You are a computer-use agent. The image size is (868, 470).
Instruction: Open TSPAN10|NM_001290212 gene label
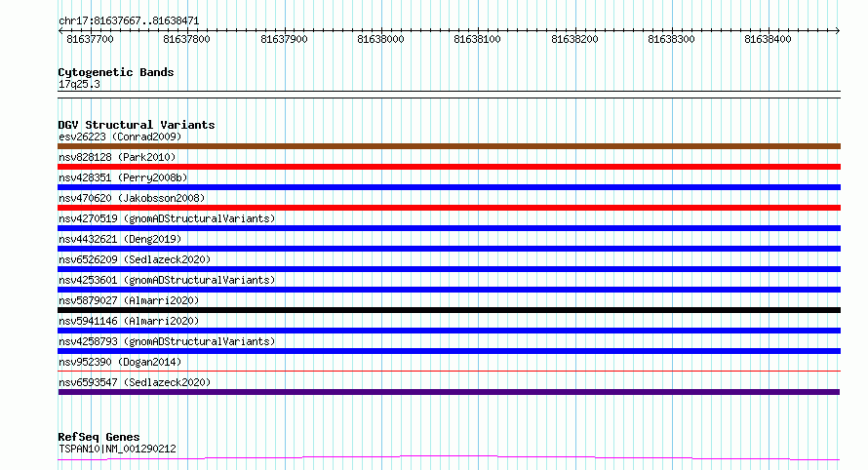point(117,449)
